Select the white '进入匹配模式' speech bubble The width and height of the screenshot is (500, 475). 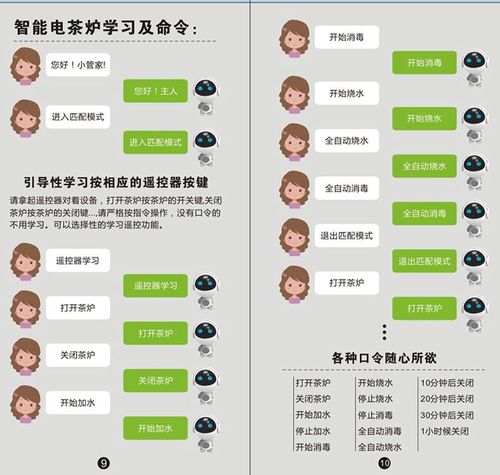(78, 117)
